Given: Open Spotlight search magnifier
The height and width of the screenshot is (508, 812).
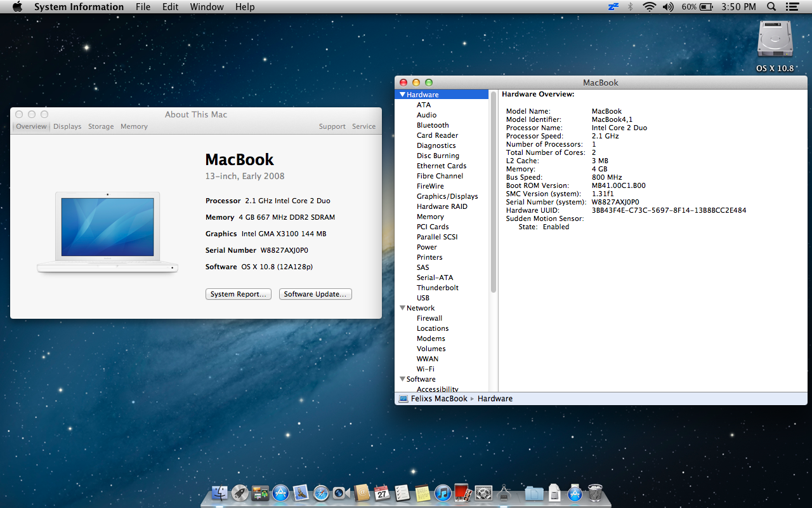Looking at the screenshot, I should coord(771,7).
